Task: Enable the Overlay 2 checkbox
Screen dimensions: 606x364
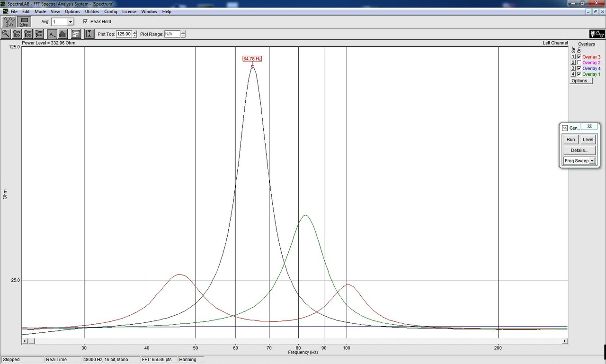Action: tap(579, 62)
